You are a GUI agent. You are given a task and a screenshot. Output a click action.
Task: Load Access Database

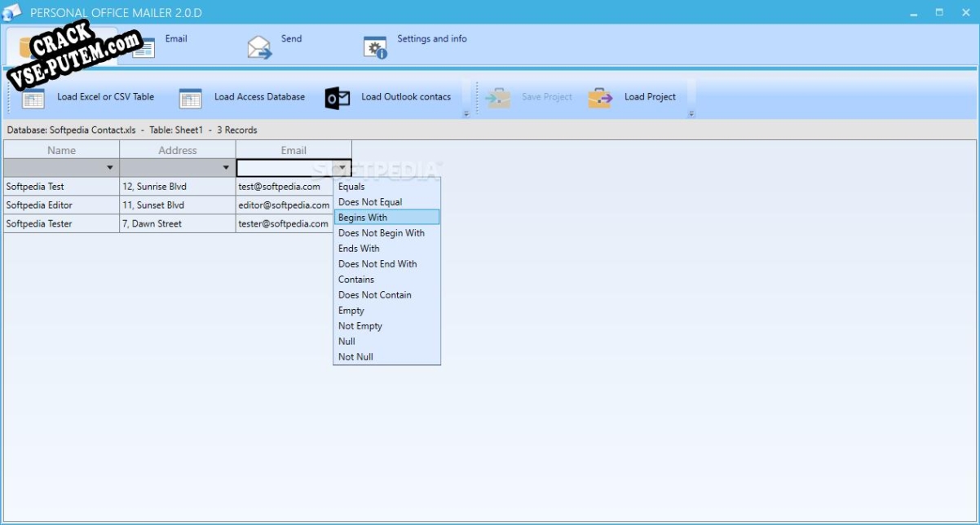259,97
